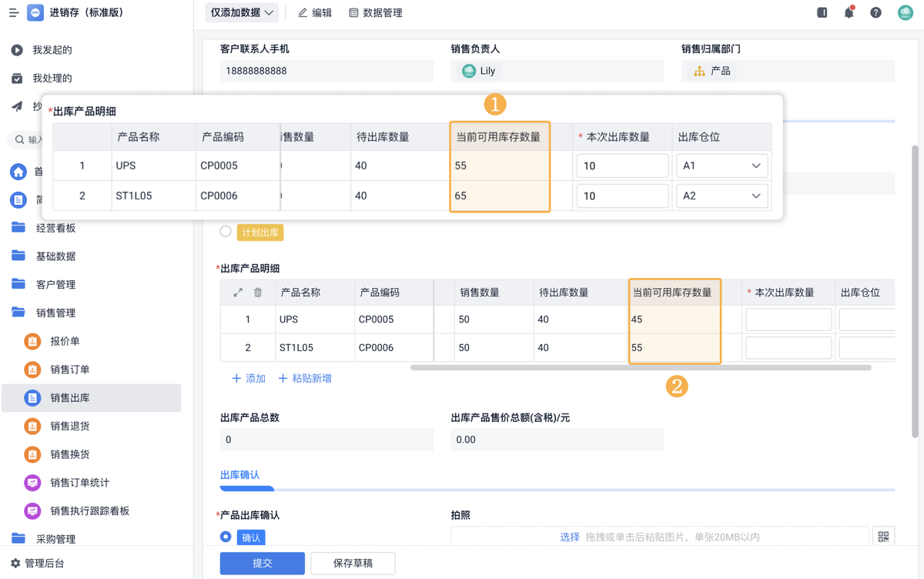Click the help question mark icon

(875, 12)
